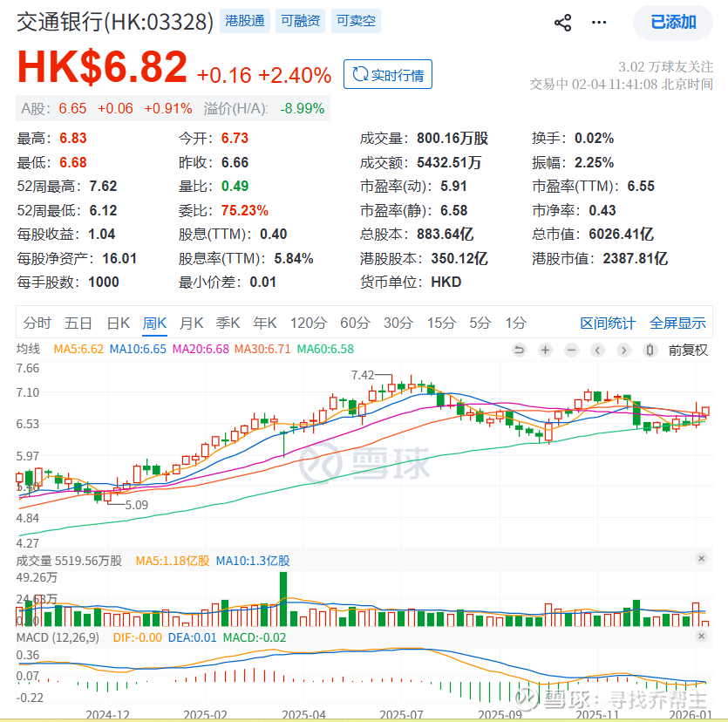The height and width of the screenshot is (722, 728).
Task: Switch to the 120分 chart tab
Action: tap(309, 323)
